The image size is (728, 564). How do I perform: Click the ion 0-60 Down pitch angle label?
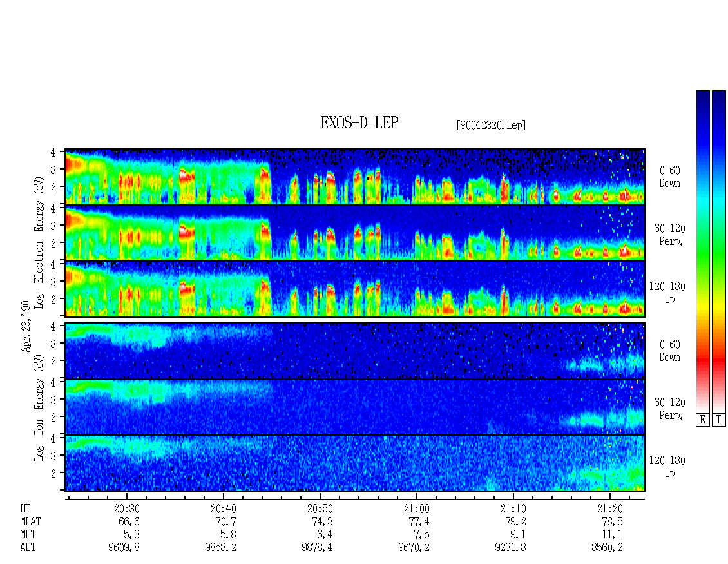tap(669, 351)
